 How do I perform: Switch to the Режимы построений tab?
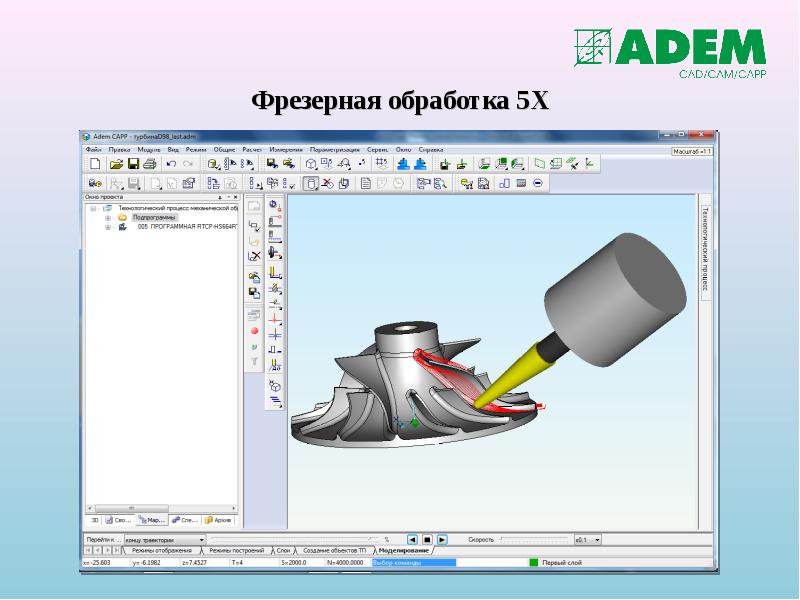click(x=237, y=551)
